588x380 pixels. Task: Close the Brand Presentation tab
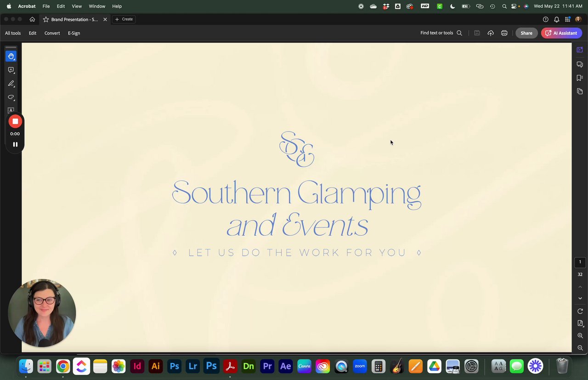coord(105,19)
